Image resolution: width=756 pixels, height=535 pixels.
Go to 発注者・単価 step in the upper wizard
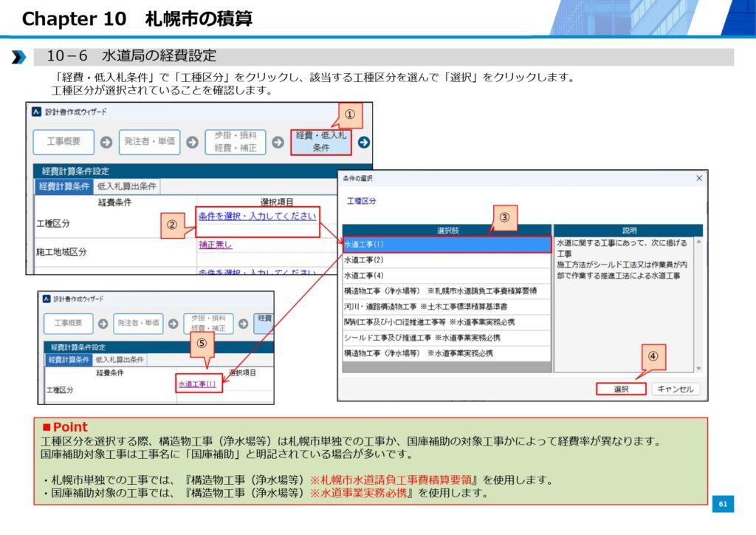click(x=150, y=142)
